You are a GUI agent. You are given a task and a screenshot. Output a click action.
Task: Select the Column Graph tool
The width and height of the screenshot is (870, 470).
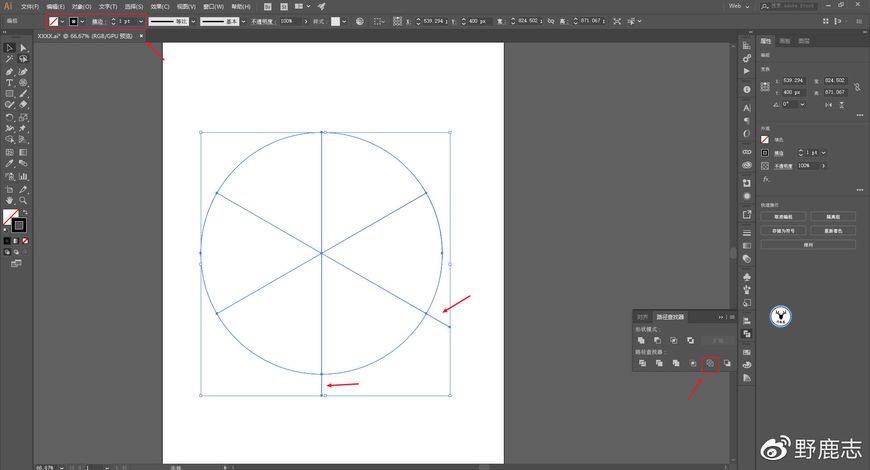tap(23, 176)
